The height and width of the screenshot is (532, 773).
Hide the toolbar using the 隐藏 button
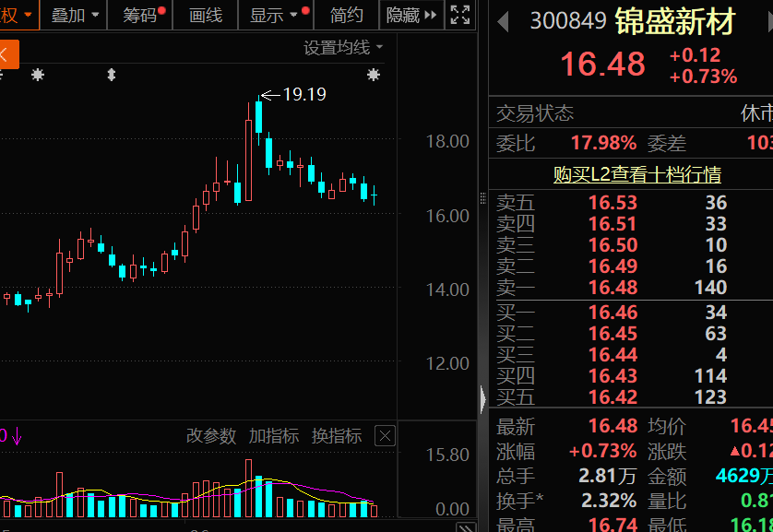pos(405,16)
